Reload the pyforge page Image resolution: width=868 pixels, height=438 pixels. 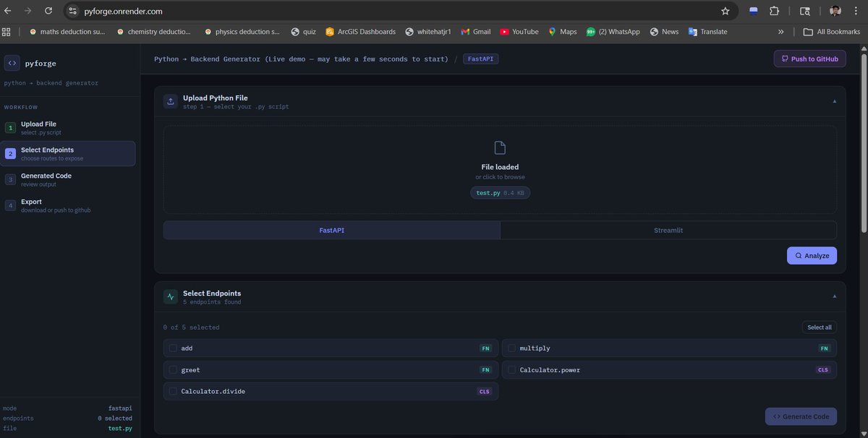pyautogui.click(x=48, y=12)
